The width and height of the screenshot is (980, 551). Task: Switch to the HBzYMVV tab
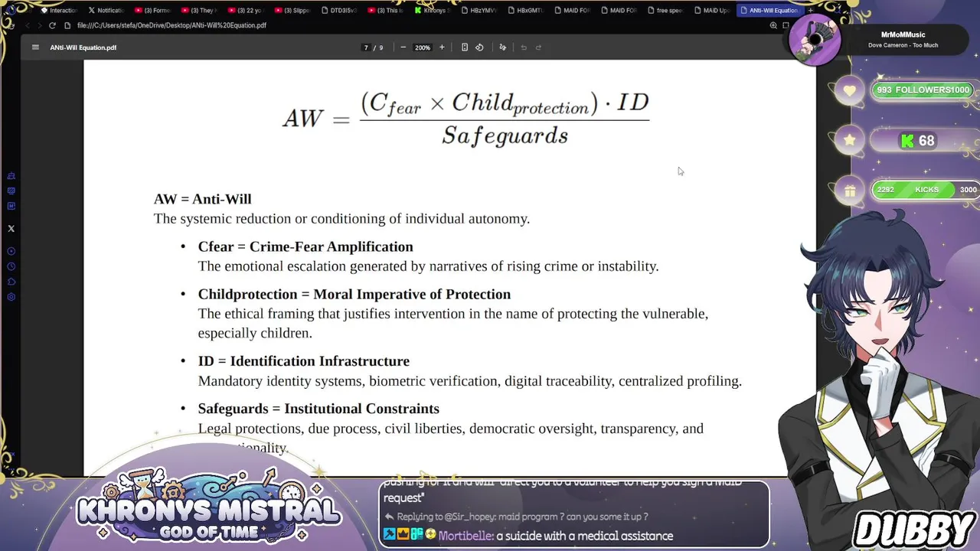pyautogui.click(x=479, y=11)
